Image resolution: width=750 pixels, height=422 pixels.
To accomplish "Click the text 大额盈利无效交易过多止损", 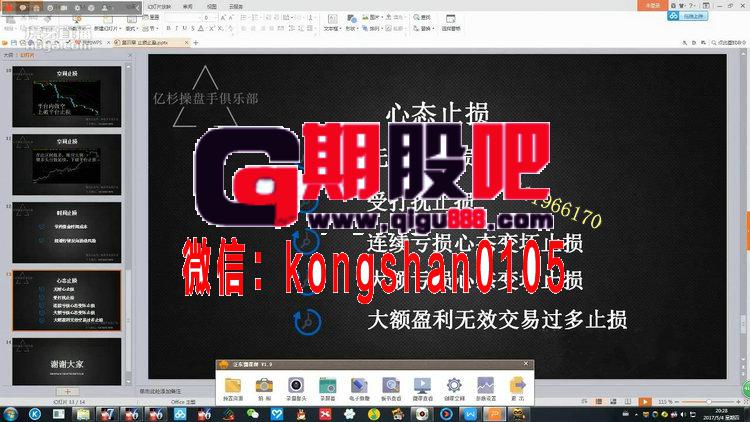I will click(497, 320).
